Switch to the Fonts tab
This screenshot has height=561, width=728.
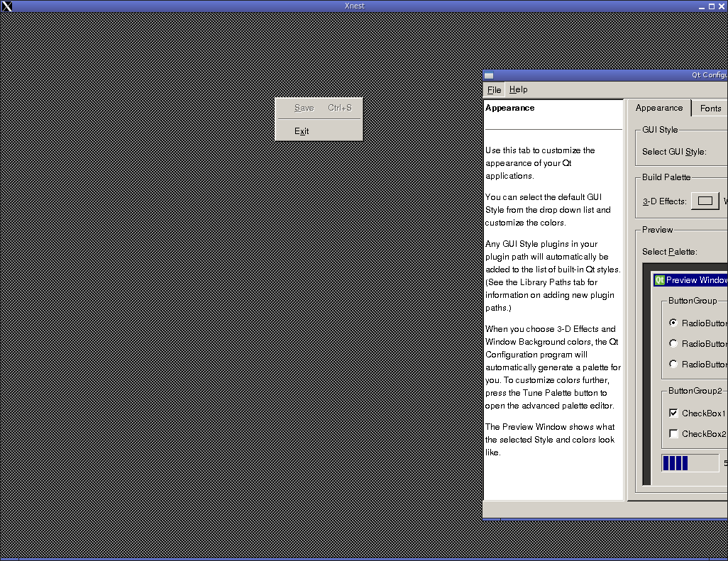[710, 109]
